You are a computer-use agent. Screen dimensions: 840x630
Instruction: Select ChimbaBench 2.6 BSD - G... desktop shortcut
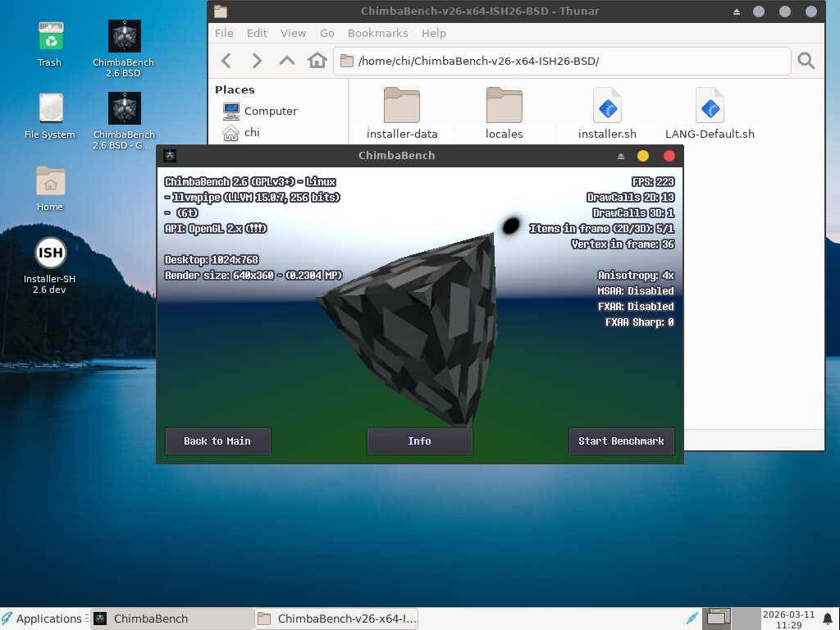[124, 121]
